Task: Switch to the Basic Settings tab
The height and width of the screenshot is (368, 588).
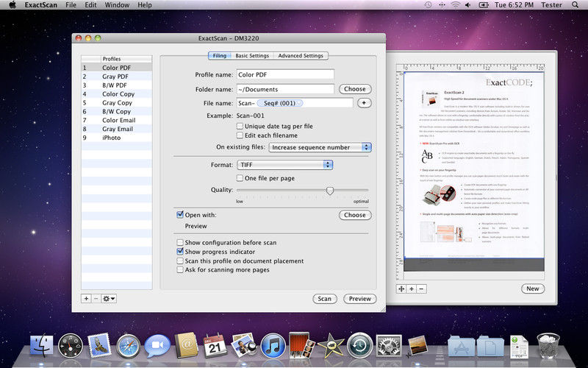Action: point(252,56)
